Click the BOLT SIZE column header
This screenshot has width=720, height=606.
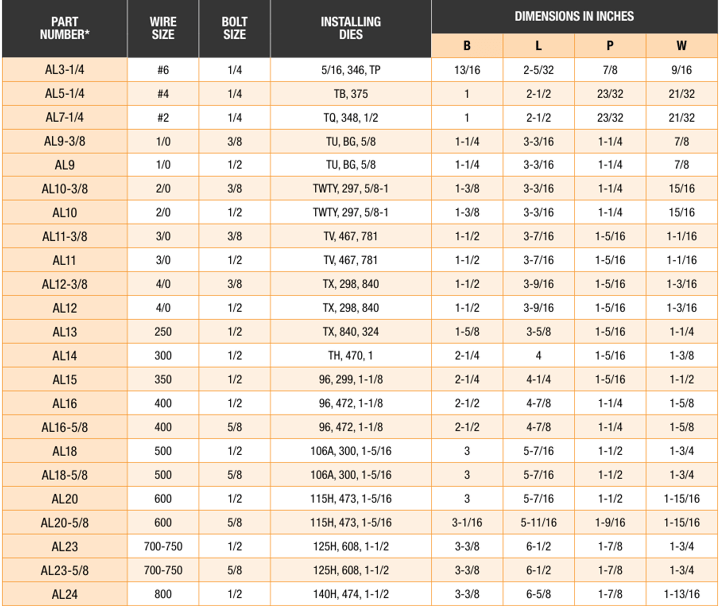pos(234,28)
